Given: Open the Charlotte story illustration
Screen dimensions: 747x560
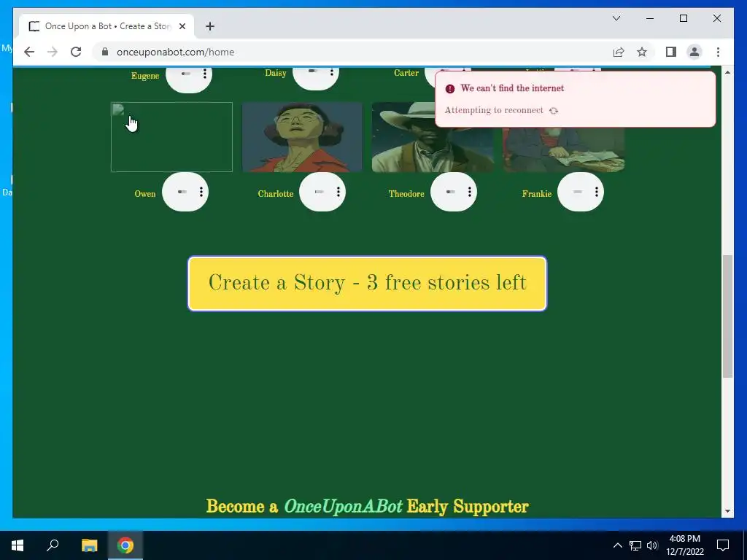Looking at the screenshot, I should 302,136.
